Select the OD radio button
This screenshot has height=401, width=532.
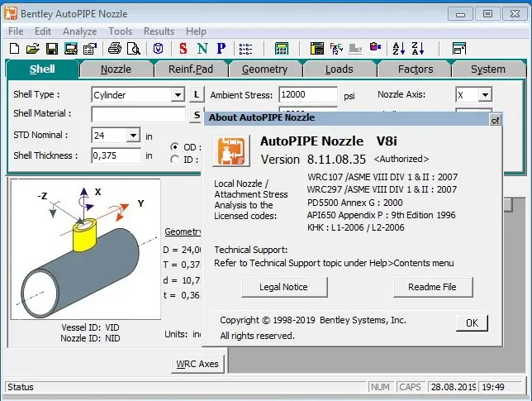tap(175, 146)
